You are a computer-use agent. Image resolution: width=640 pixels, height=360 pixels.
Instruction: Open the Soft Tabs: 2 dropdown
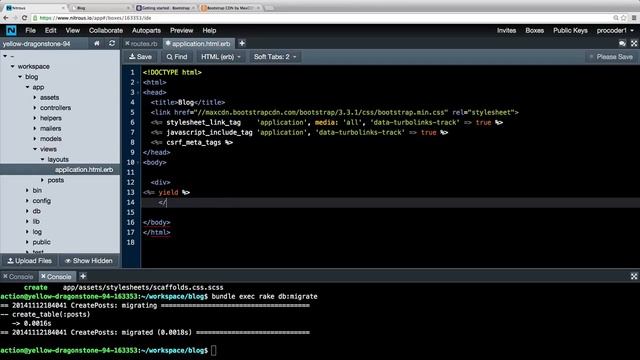click(x=275, y=57)
